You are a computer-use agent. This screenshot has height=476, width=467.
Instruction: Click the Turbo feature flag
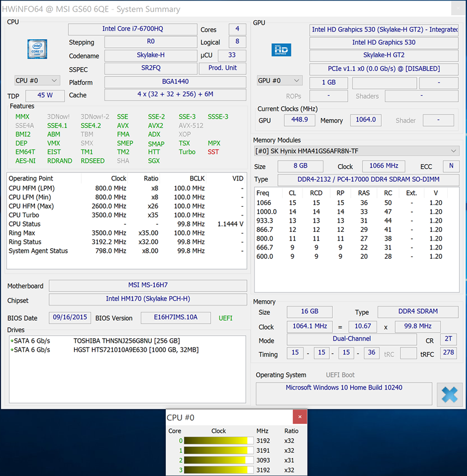187,152
